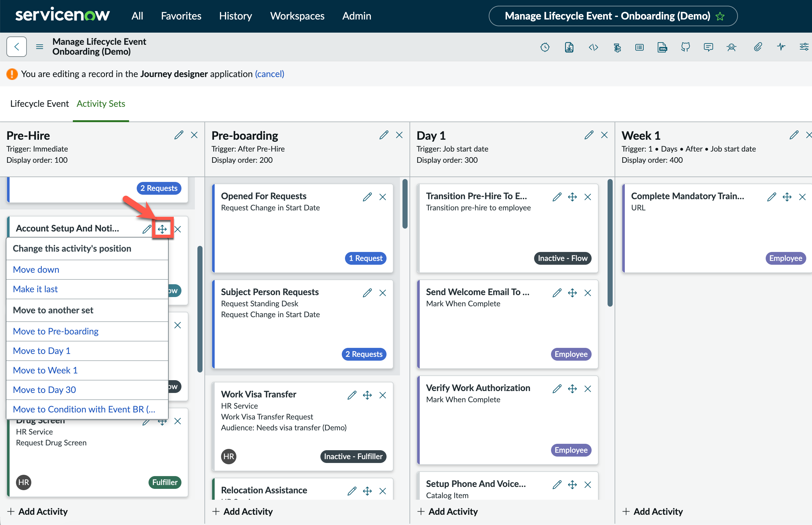Select Move to Week 1
The height and width of the screenshot is (525, 812).
click(x=87, y=370)
